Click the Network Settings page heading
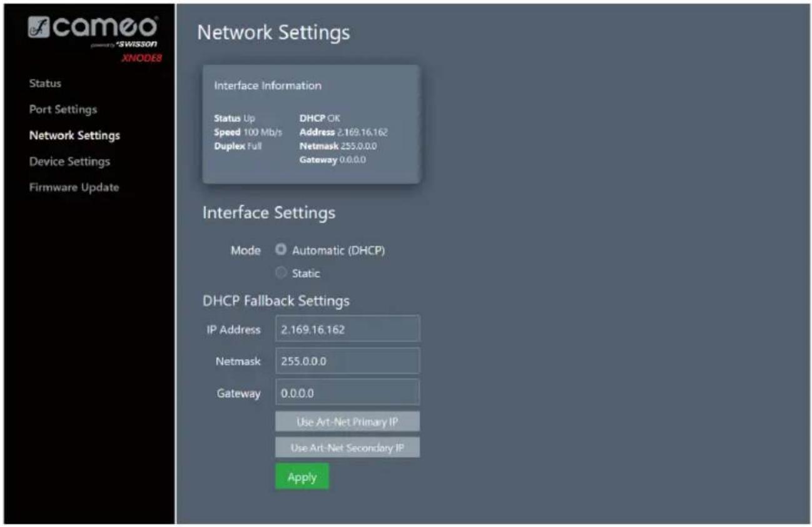812x527 pixels. [273, 33]
